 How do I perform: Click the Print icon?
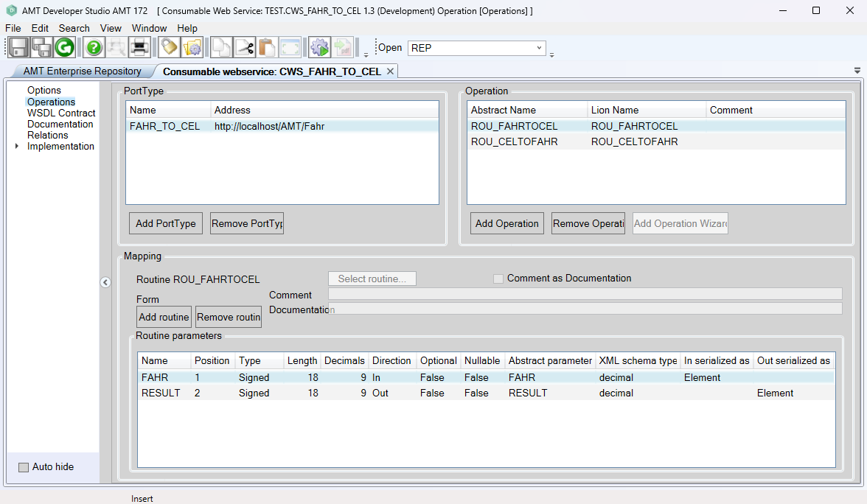click(x=139, y=47)
